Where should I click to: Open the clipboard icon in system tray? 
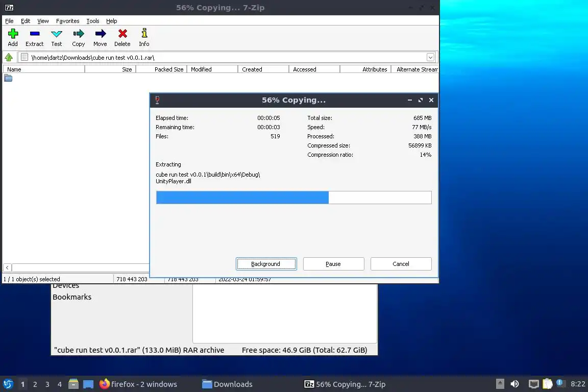pyautogui.click(x=548, y=384)
